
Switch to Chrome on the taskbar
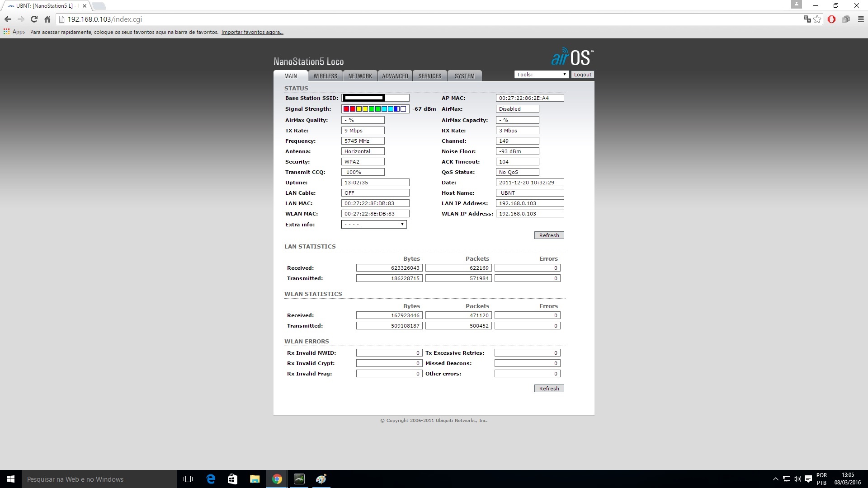pyautogui.click(x=277, y=479)
